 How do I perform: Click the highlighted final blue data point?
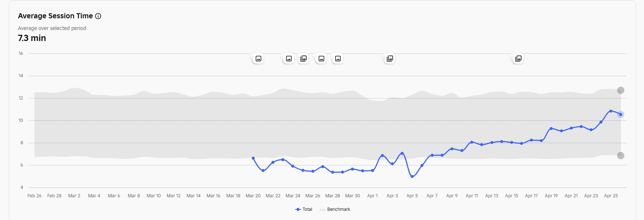621,115
